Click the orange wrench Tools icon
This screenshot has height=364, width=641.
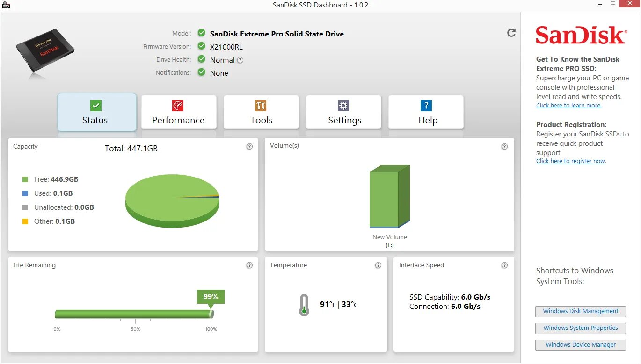coord(261,106)
